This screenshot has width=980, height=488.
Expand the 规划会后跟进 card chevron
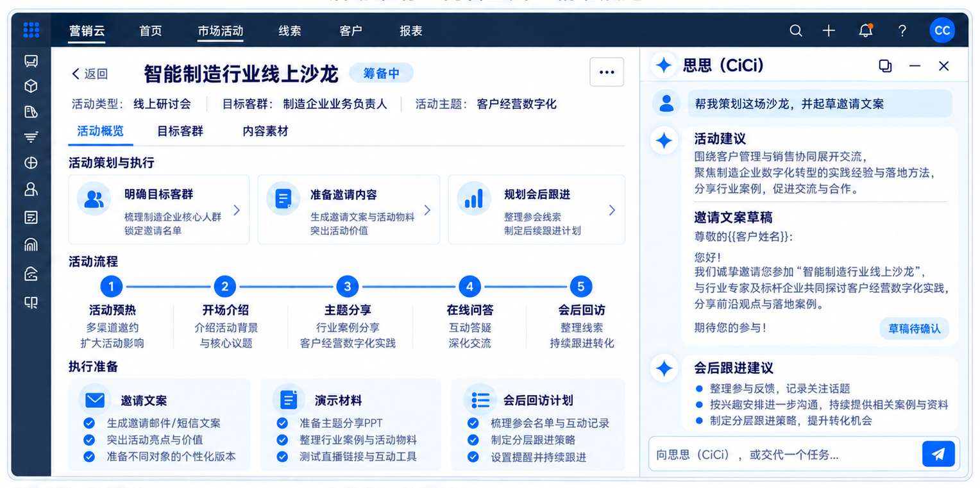tap(612, 210)
